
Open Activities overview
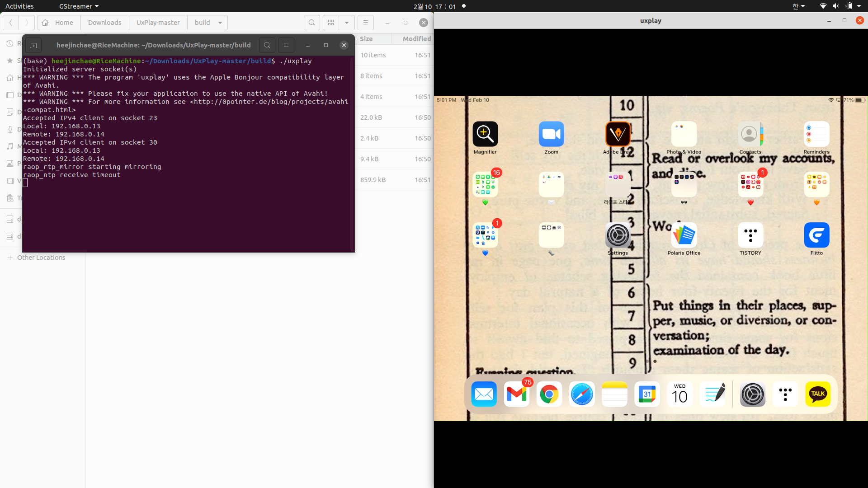pos(19,6)
